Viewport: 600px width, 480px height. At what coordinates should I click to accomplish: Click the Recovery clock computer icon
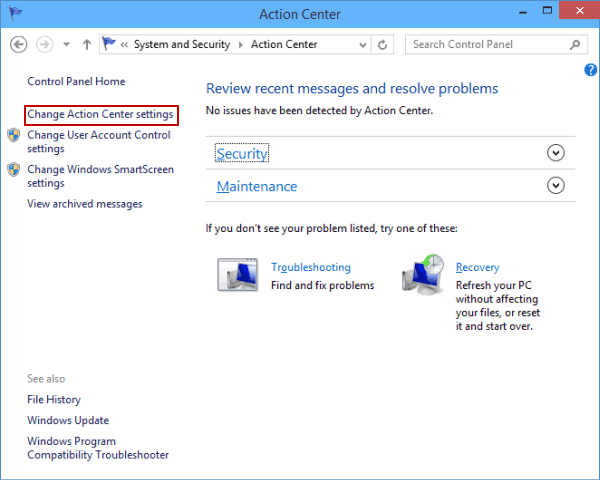coord(424,274)
